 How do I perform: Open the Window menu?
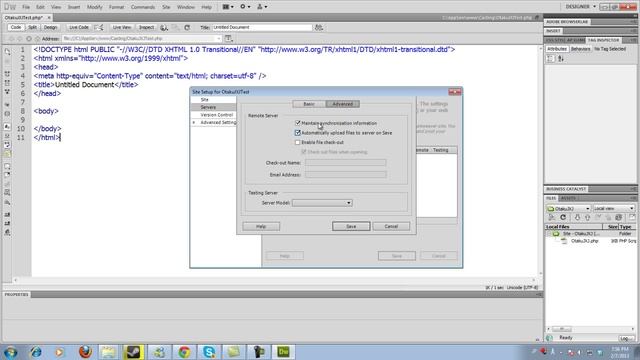coord(186,7)
